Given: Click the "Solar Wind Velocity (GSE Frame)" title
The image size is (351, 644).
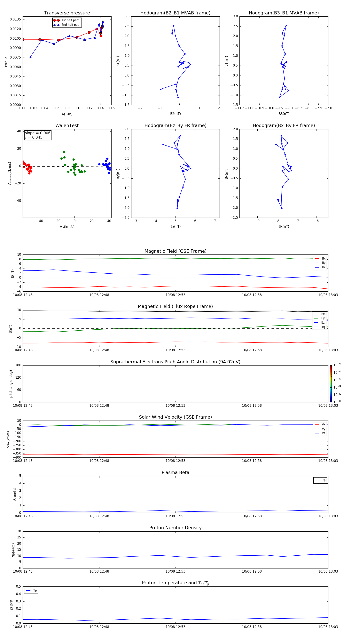Looking at the screenshot, I should click(x=175, y=417).
